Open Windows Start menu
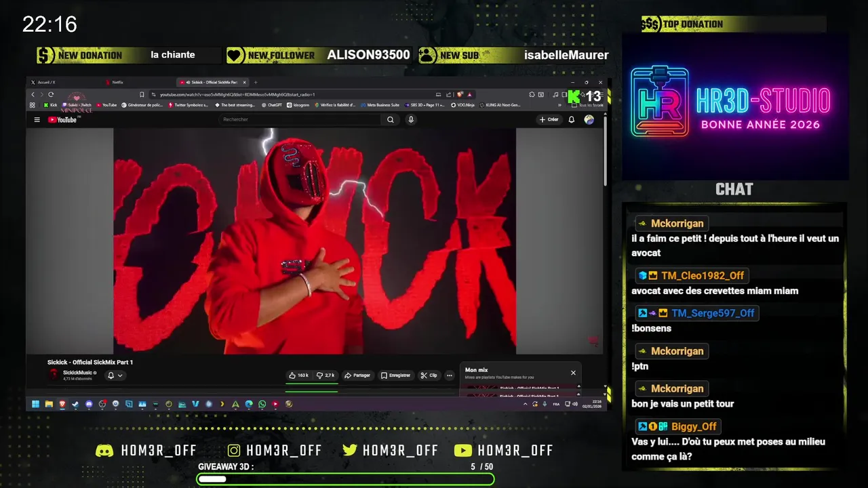This screenshot has width=868, height=488. pyautogui.click(x=35, y=404)
